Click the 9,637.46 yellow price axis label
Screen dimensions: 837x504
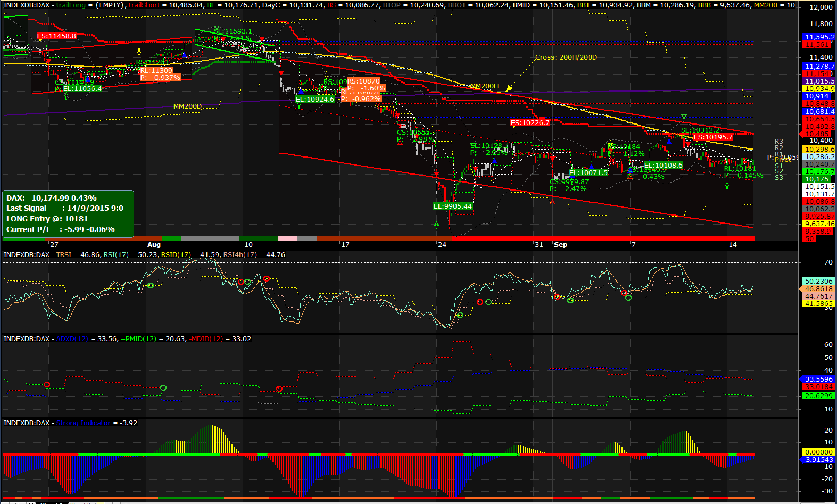click(819, 224)
